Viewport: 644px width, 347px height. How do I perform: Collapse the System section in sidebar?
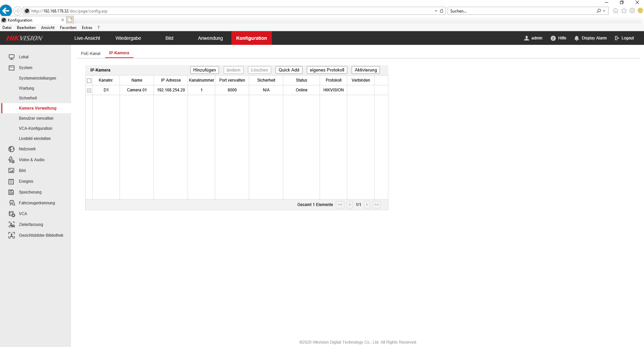click(x=26, y=68)
